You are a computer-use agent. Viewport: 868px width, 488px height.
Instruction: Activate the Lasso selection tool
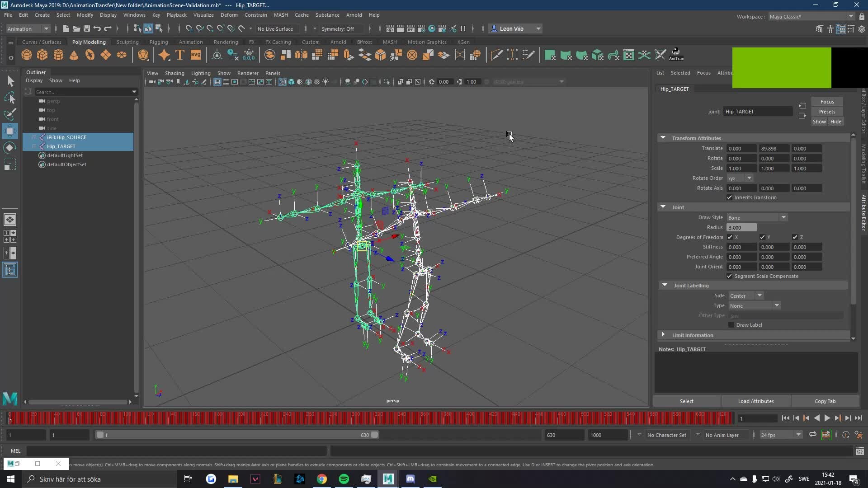coord(10,98)
